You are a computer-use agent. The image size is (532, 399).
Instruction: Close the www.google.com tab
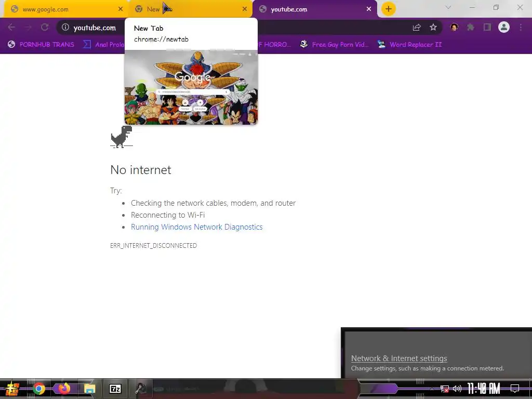click(x=121, y=9)
